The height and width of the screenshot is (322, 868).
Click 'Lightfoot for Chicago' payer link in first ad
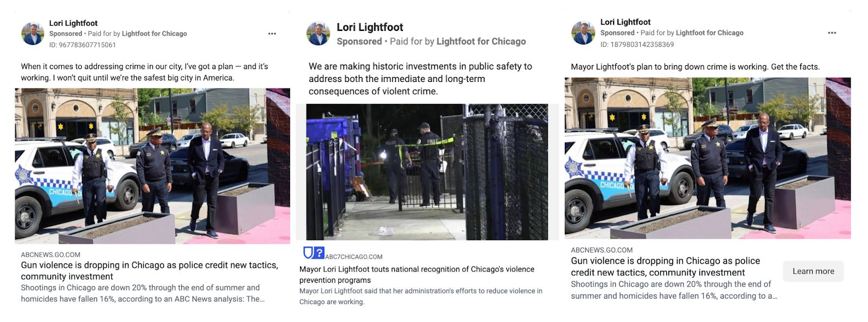coord(155,34)
